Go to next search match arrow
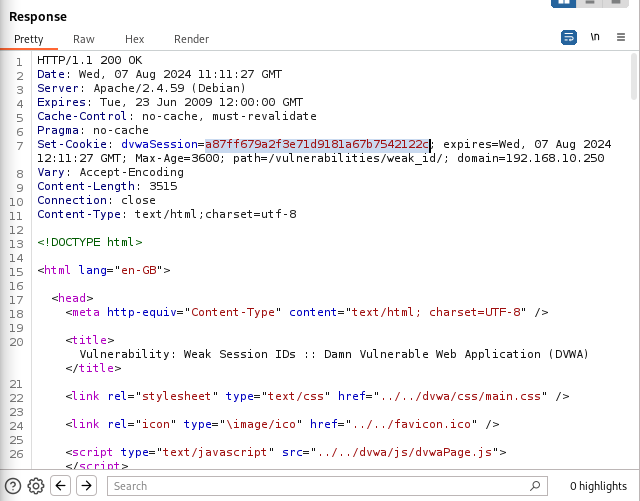Image resolution: width=640 pixels, height=501 pixels. coord(86,485)
